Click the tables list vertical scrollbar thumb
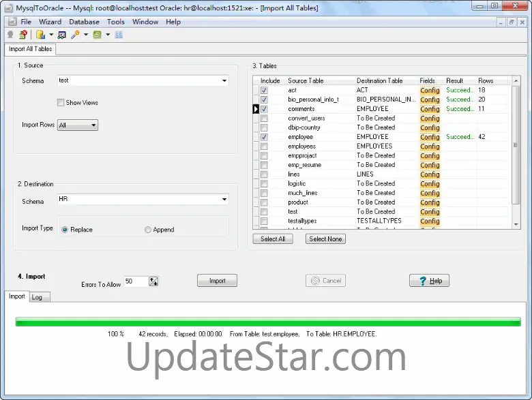 pos(516,145)
